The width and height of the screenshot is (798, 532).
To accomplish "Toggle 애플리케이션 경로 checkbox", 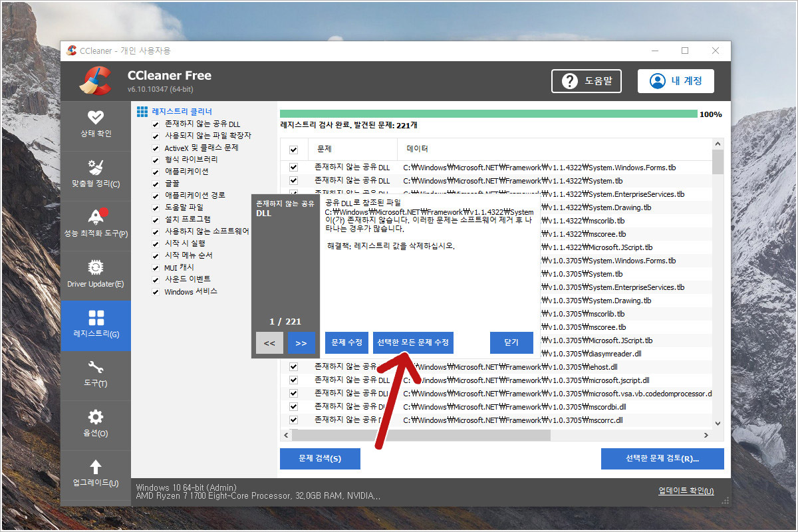I will coord(155,196).
